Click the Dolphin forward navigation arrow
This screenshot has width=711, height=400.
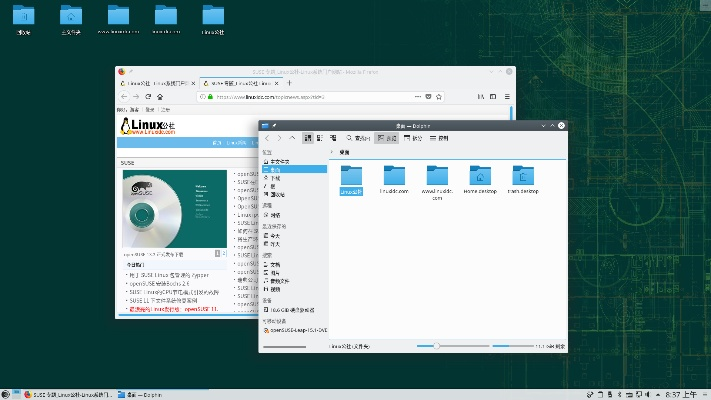pos(280,138)
